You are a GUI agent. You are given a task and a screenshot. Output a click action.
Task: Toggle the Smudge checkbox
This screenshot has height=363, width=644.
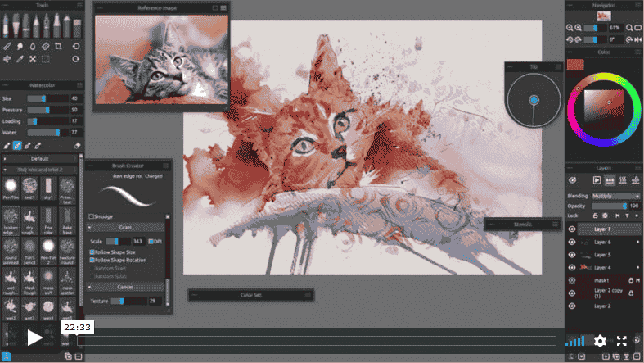(x=91, y=216)
